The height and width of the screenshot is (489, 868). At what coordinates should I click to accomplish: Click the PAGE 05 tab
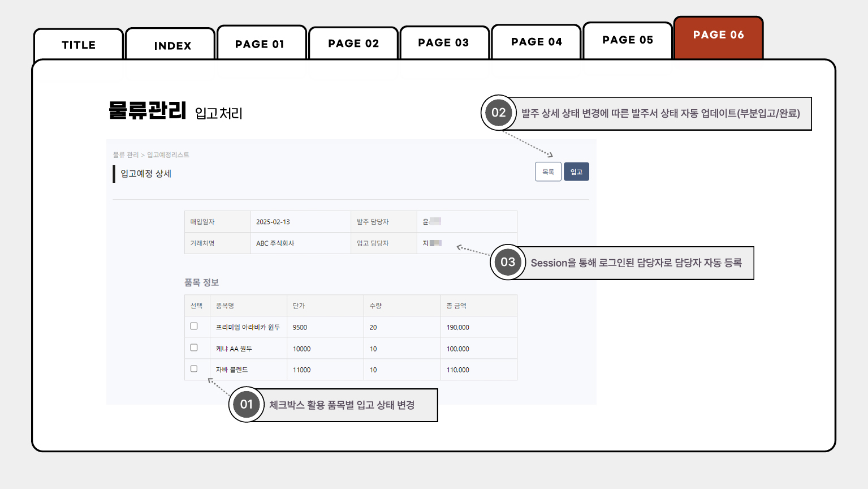point(628,40)
